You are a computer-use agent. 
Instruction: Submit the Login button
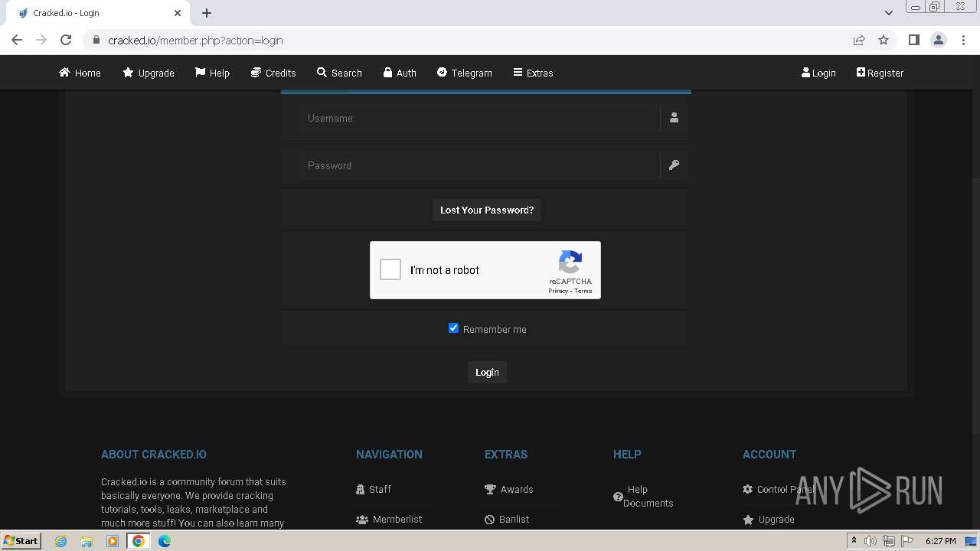(487, 372)
